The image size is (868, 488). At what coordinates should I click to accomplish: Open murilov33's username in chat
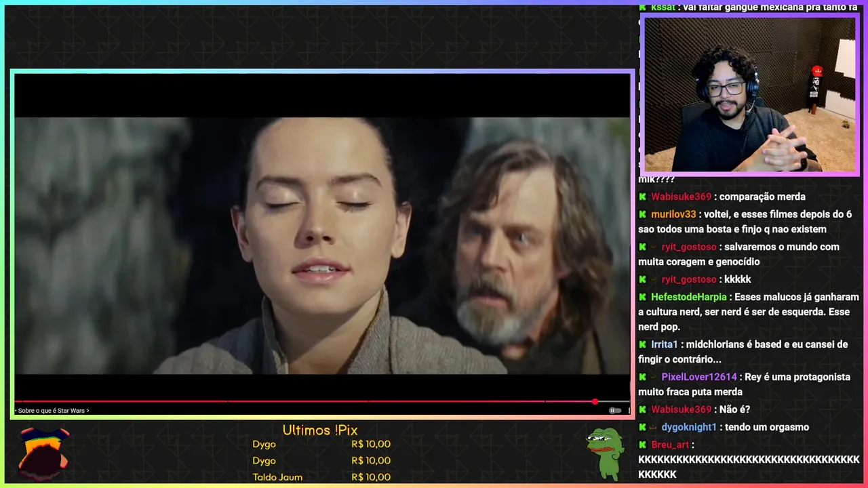point(673,214)
